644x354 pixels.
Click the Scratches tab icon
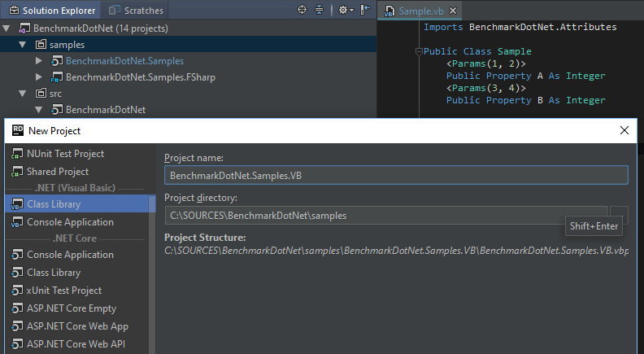pos(115,11)
